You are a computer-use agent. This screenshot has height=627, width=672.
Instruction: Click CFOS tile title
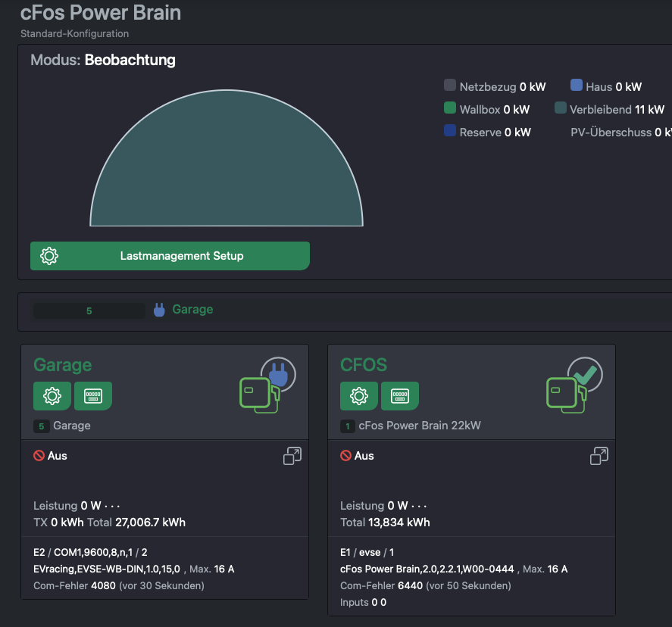(x=364, y=365)
